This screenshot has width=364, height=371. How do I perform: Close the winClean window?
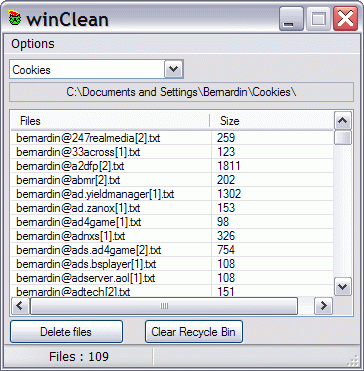[x=345, y=19]
